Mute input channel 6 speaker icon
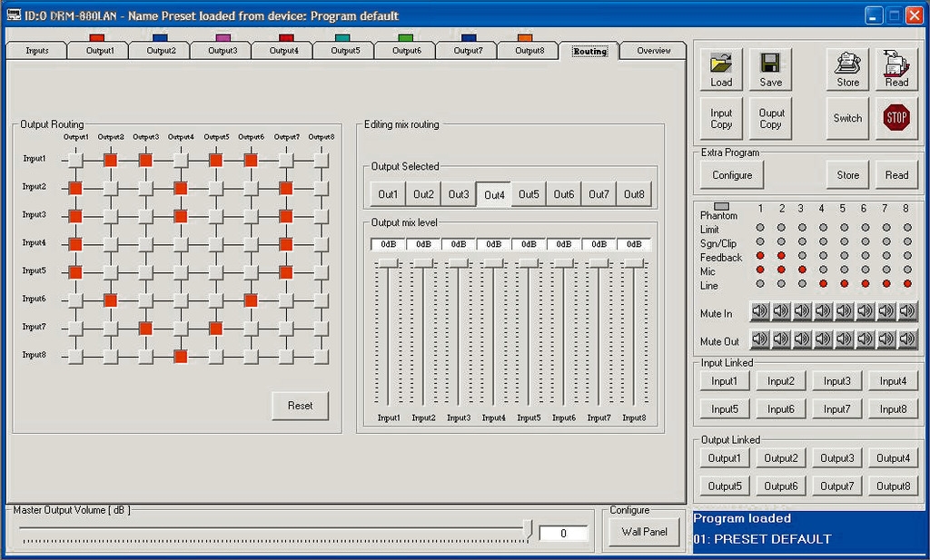930x560 pixels. point(866,310)
